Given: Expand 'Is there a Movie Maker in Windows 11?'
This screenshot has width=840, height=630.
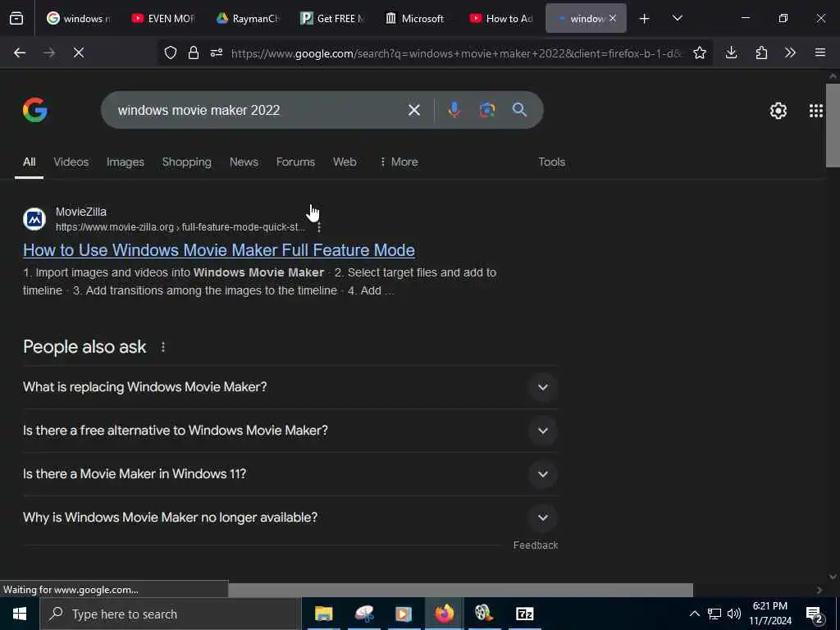Looking at the screenshot, I should (x=290, y=473).
